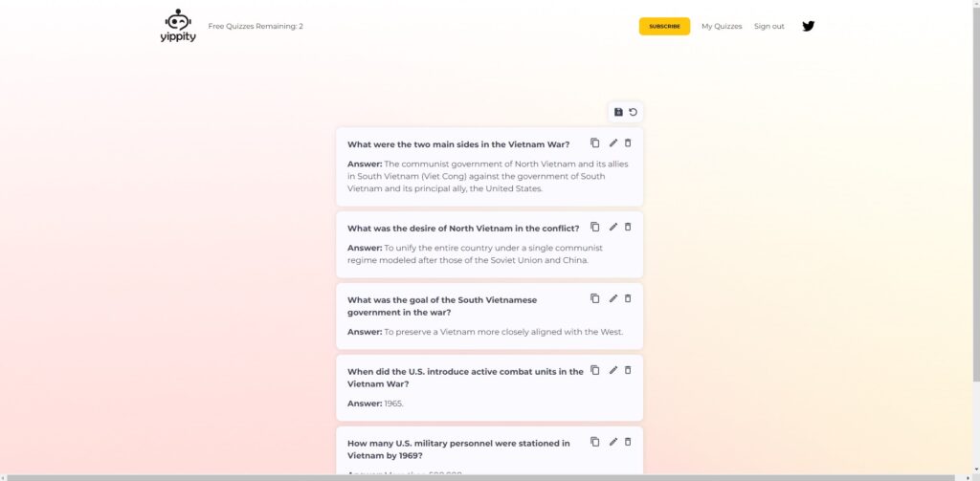Click the regenerate quiz circular arrow icon
980x481 pixels.
pos(634,112)
